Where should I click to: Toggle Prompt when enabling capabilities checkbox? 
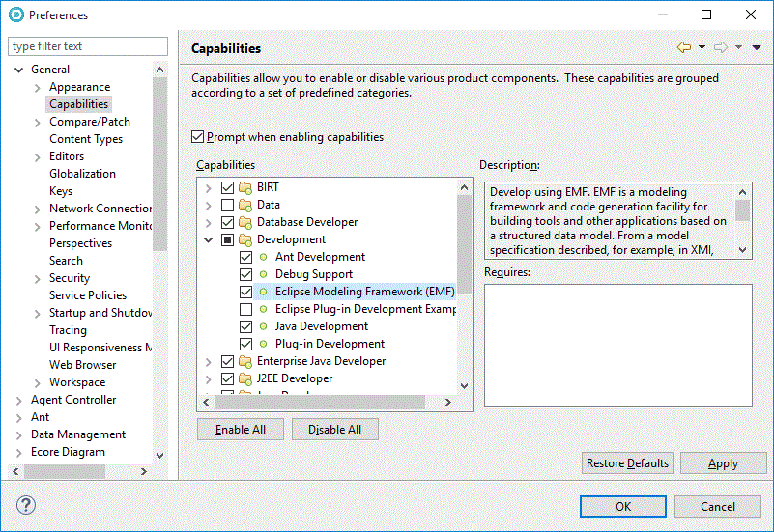tap(198, 137)
